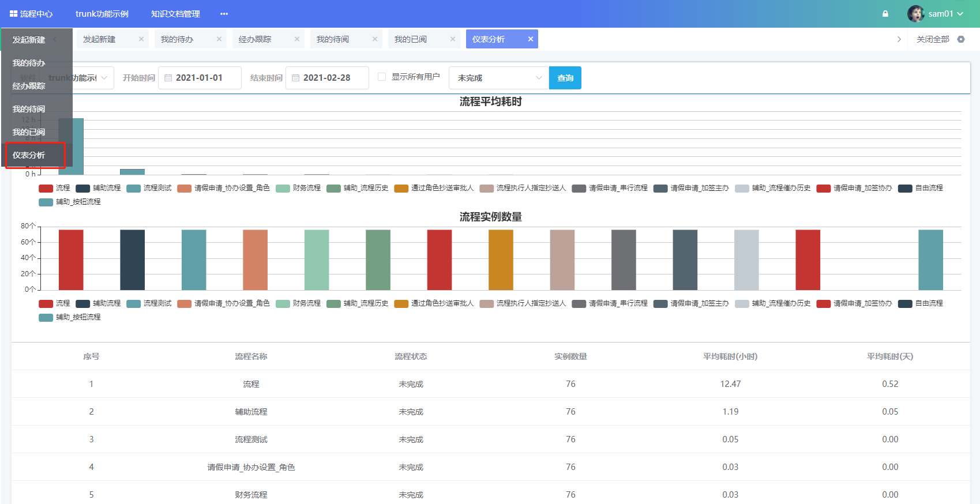The height and width of the screenshot is (504, 980).
Task: Close the 经办跟踪 tab
Action: (x=297, y=39)
